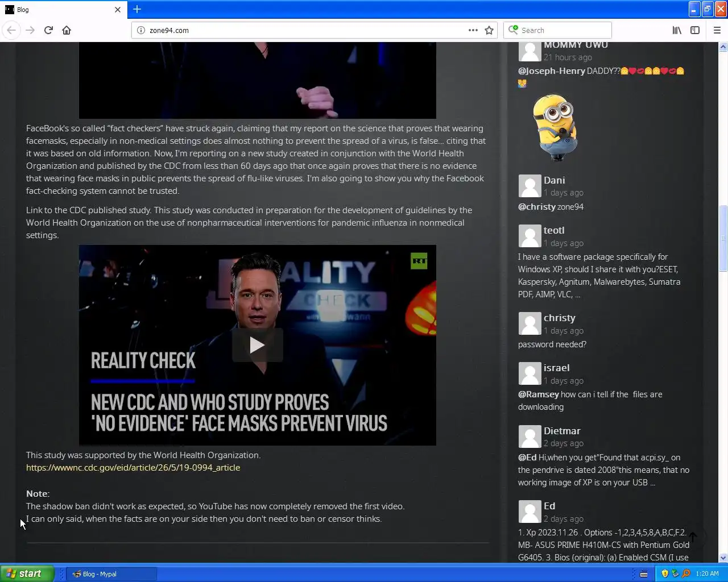Image resolution: width=728 pixels, height=582 pixels.
Task: Click the '21 hours ago' timestamp
Action: [x=568, y=57]
